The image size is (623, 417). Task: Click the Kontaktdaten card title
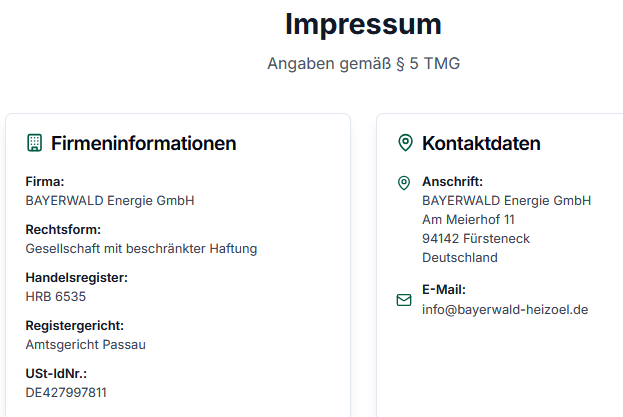pos(481,143)
